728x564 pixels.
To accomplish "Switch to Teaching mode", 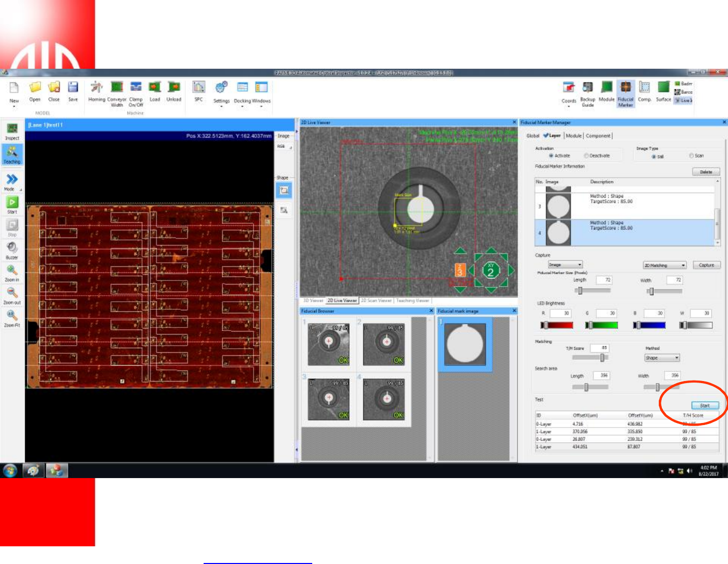I will coord(12,155).
